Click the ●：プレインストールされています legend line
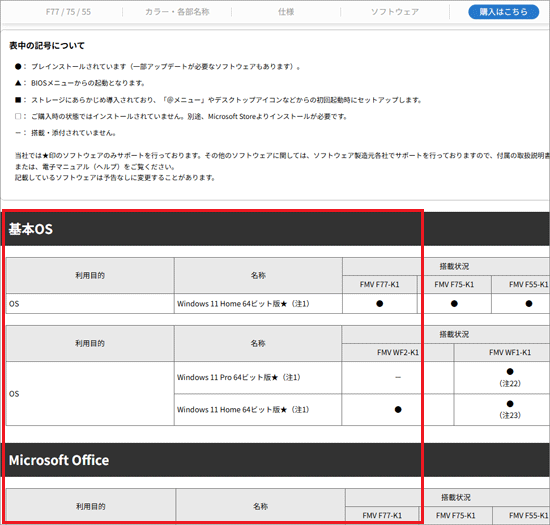Screen dimensions: 550x525 [x=157, y=66]
